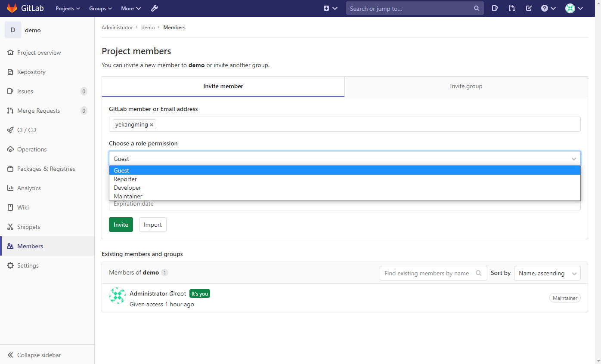Screen dimensions: 601x364
Task: Open the Help question mark icon
Action: coord(545,8)
